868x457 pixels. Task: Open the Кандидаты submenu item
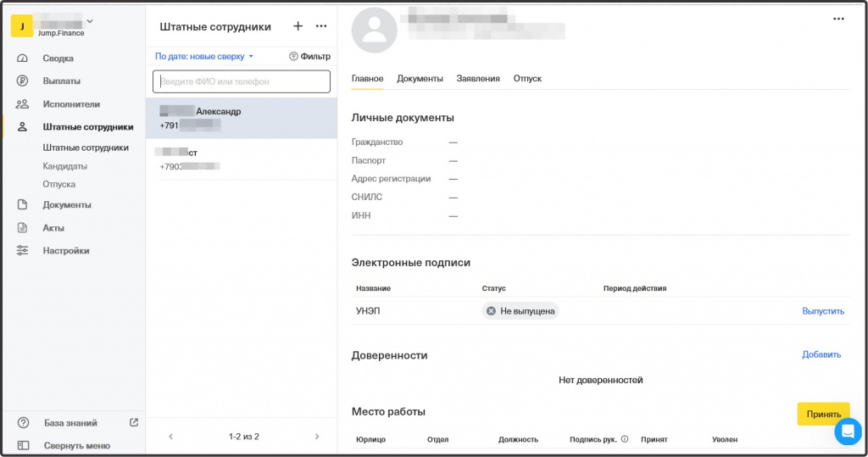point(65,166)
